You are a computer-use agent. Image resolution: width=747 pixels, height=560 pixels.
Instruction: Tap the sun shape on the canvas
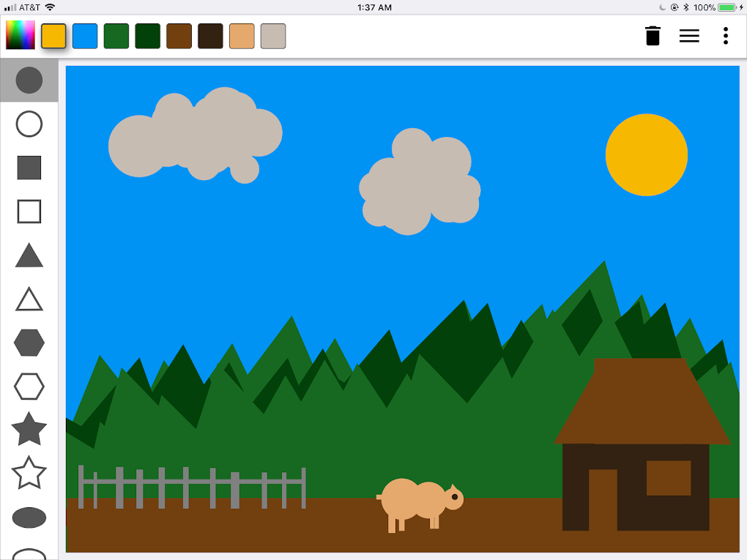(x=647, y=154)
